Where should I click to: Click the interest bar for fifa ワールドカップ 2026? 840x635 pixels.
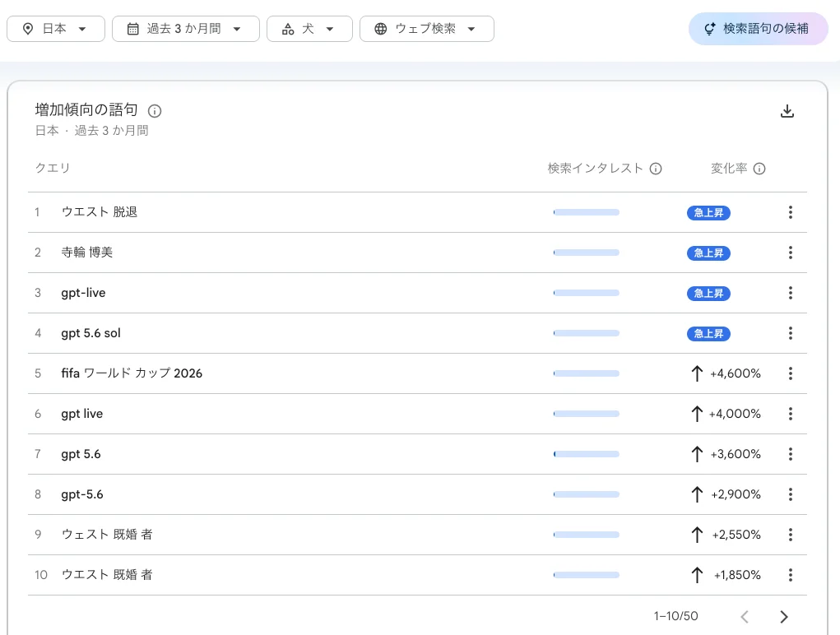tap(586, 373)
